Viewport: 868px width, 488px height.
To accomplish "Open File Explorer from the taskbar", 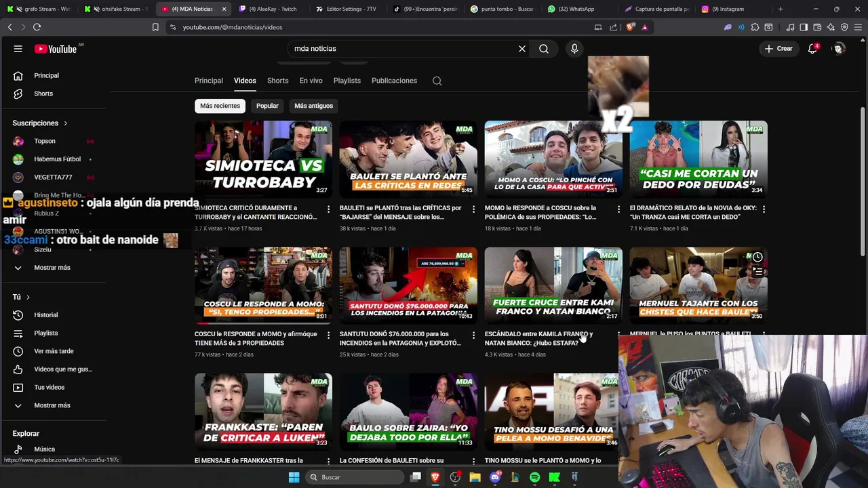I will tap(475, 477).
